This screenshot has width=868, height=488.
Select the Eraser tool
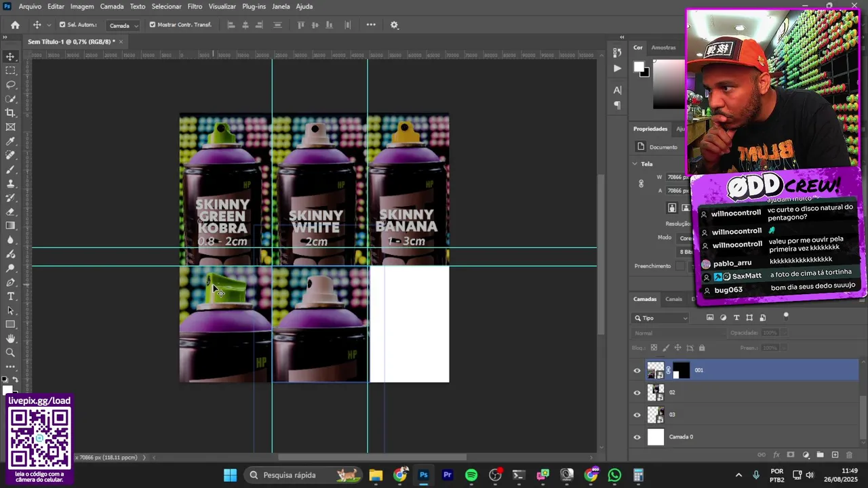[x=10, y=211]
